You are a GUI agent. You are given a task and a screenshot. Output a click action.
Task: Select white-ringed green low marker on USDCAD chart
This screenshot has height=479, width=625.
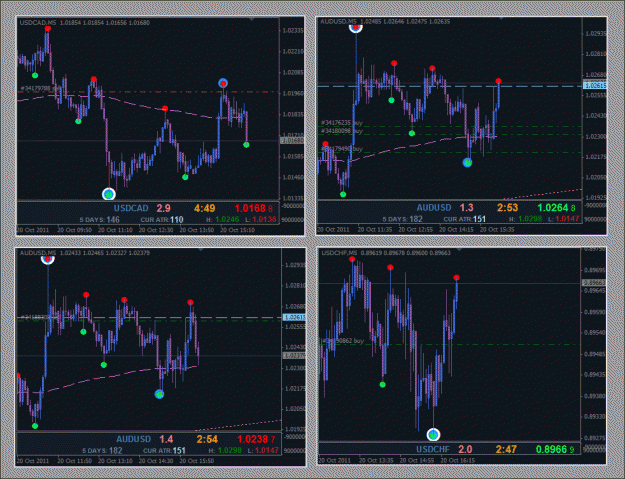tap(109, 194)
